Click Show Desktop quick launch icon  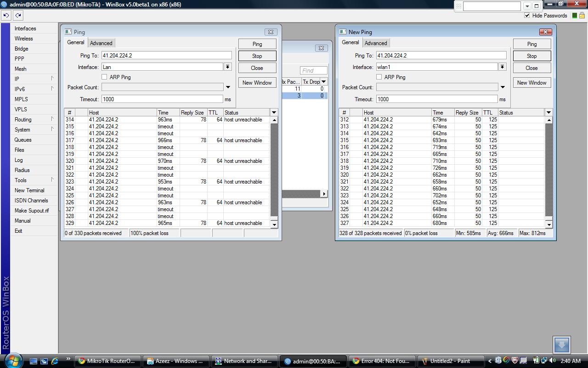pos(34,361)
